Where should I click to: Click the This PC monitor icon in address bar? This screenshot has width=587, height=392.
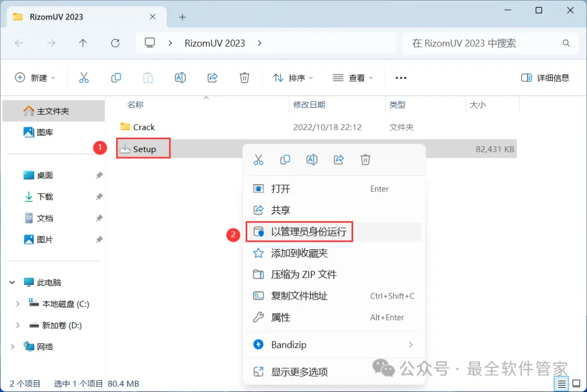point(150,43)
